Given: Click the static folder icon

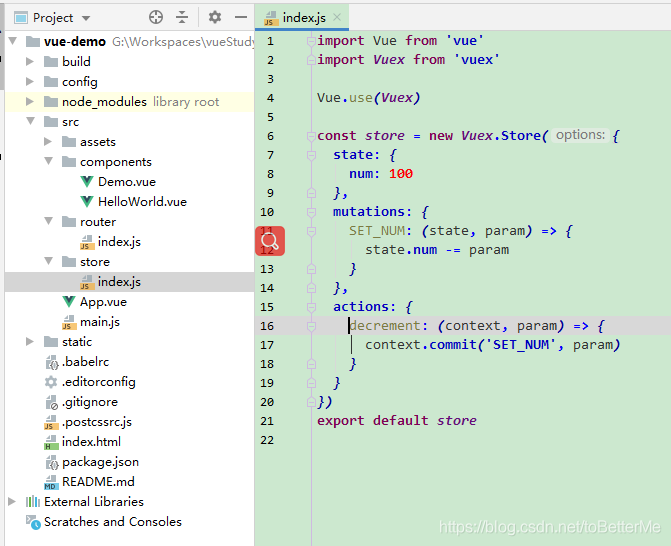Looking at the screenshot, I should click(51, 342).
